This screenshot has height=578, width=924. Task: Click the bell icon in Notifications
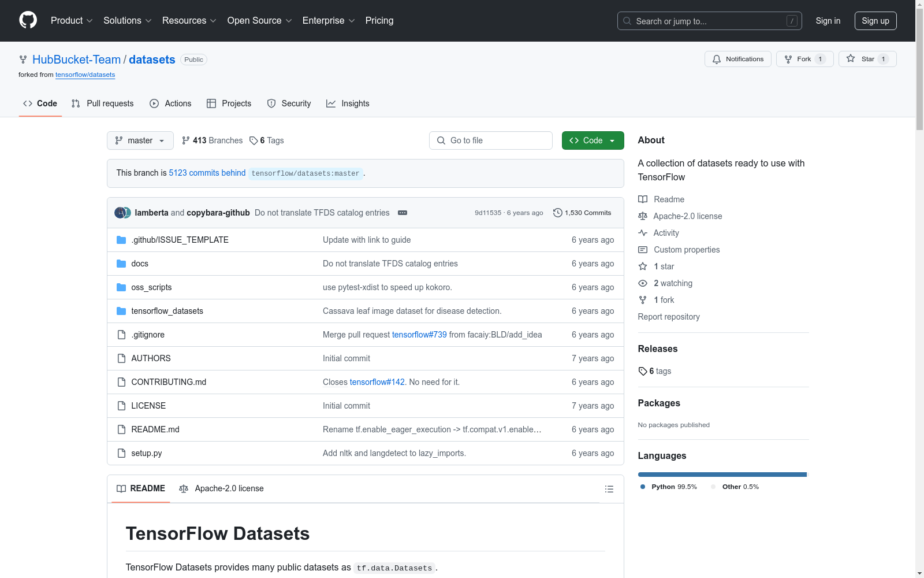pyautogui.click(x=717, y=59)
